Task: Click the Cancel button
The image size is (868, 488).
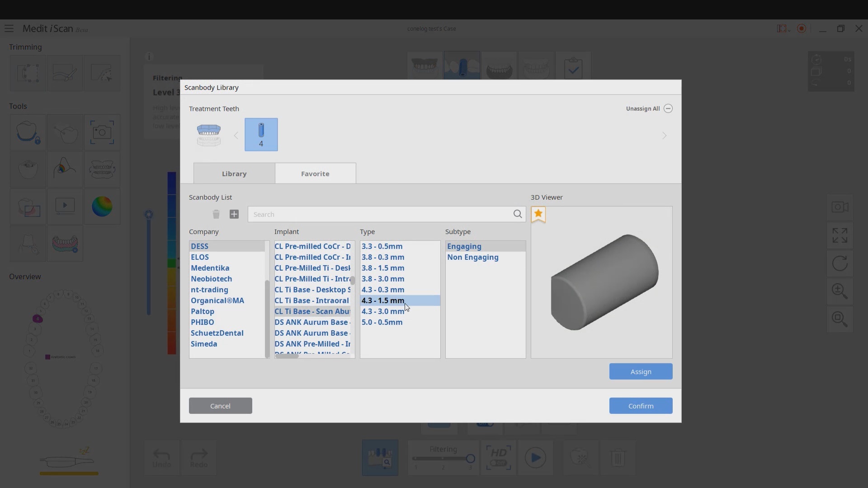Action: [x=220, y=406]
